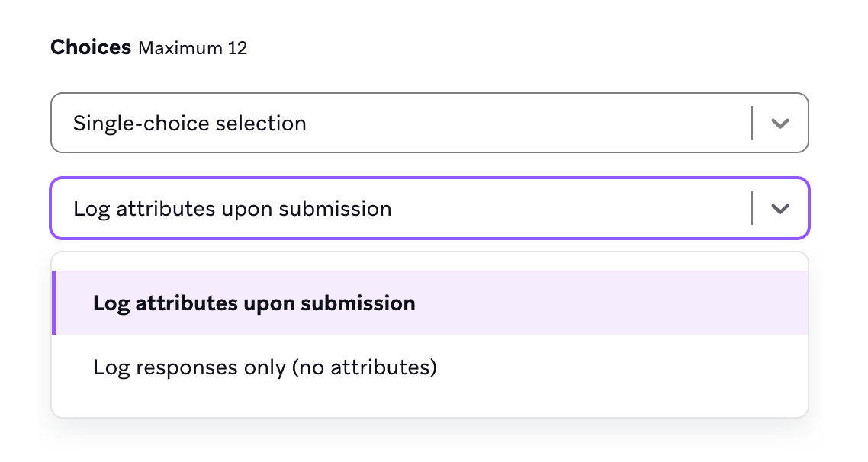Collapse the list using the purple-outlined dropdown's chevron
The height and width of the screenshot is (462, 868).
(780, 209)
